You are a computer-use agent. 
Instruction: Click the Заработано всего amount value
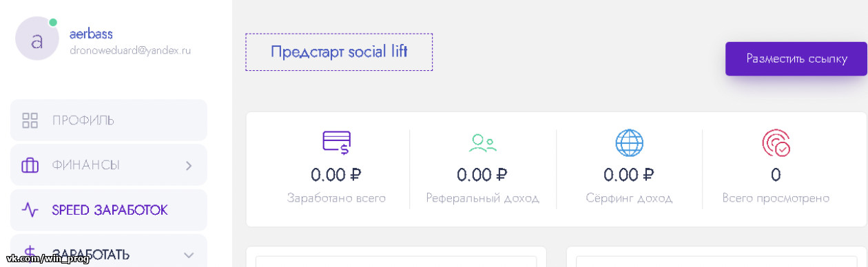click(336, 175)
